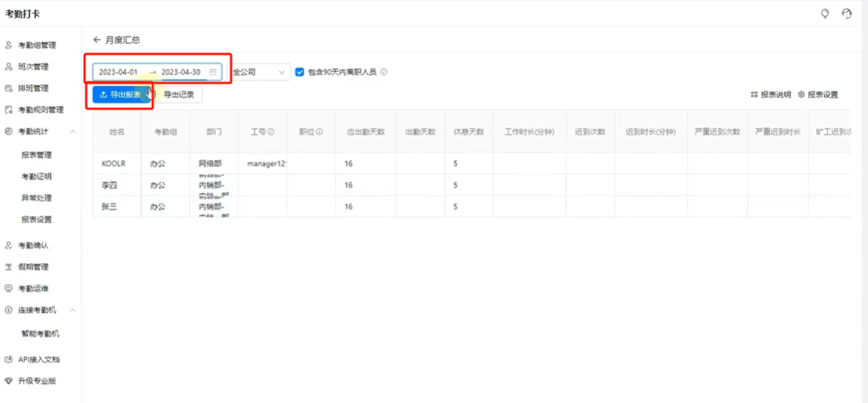Go to 排班管理 in sidebar
The height and width of the screenshot is (403, 868).
tap(33, 88)
